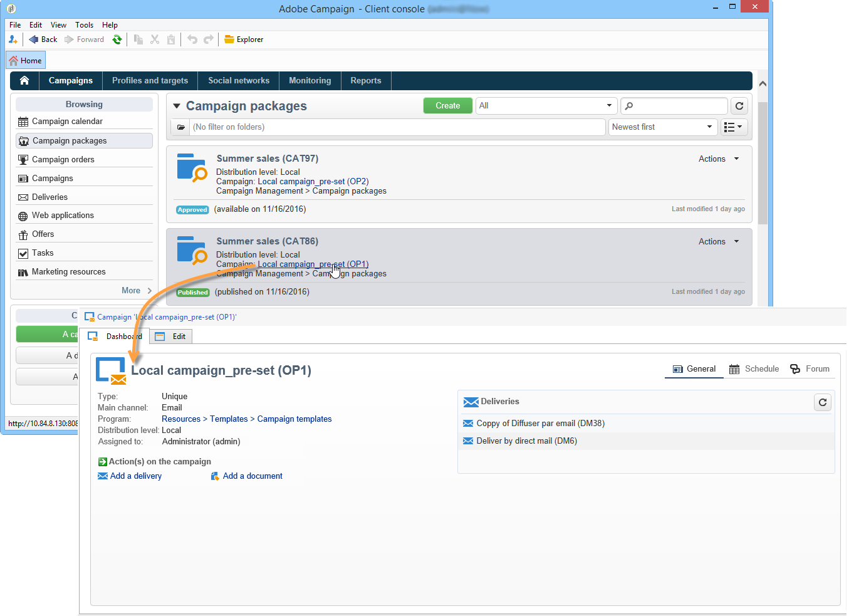
Task: Click the search input field
Action: [674, 106]
